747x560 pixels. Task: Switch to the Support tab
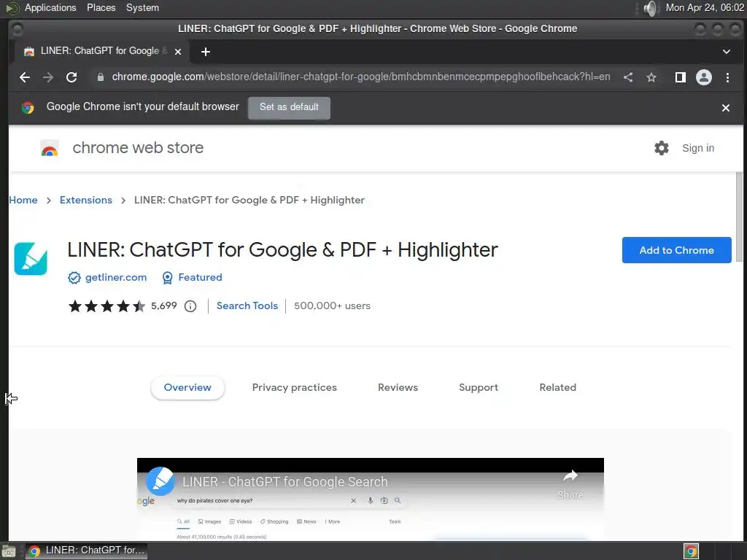479,388
